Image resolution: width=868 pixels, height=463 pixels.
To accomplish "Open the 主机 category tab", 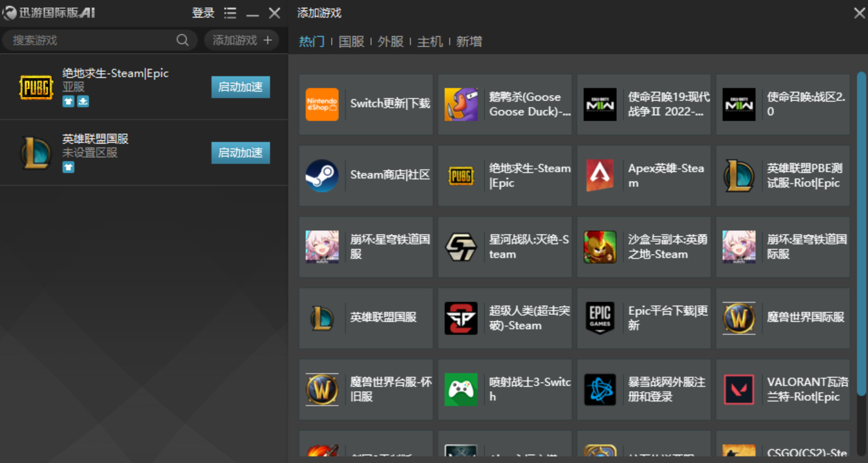I will [429, 41].
